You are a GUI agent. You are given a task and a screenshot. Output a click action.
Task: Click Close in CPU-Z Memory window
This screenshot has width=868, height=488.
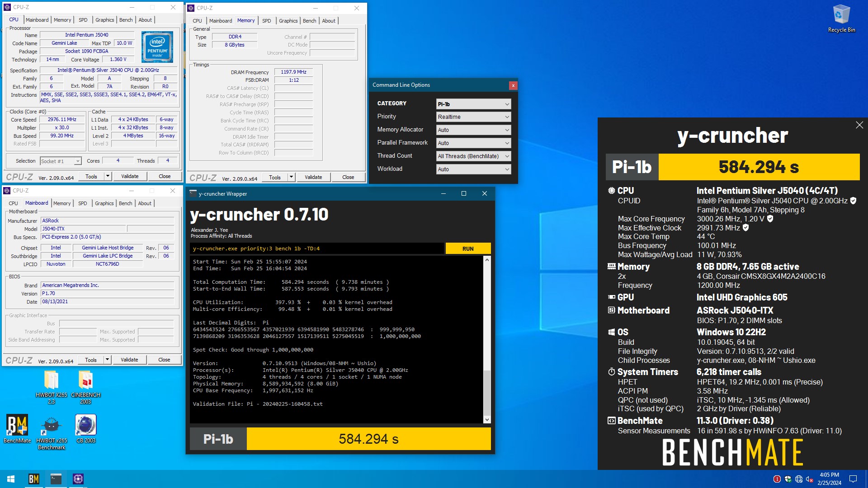pyautogui.click(x=348, y=177)
